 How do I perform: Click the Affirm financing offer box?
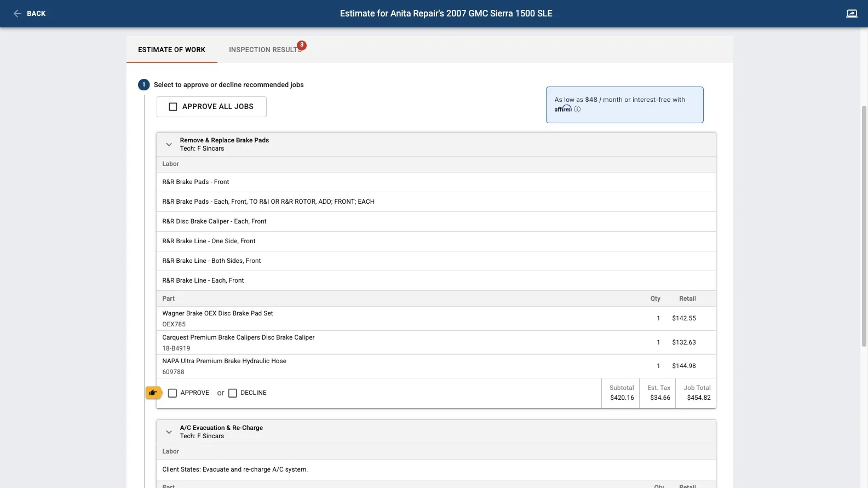point(624,105)
